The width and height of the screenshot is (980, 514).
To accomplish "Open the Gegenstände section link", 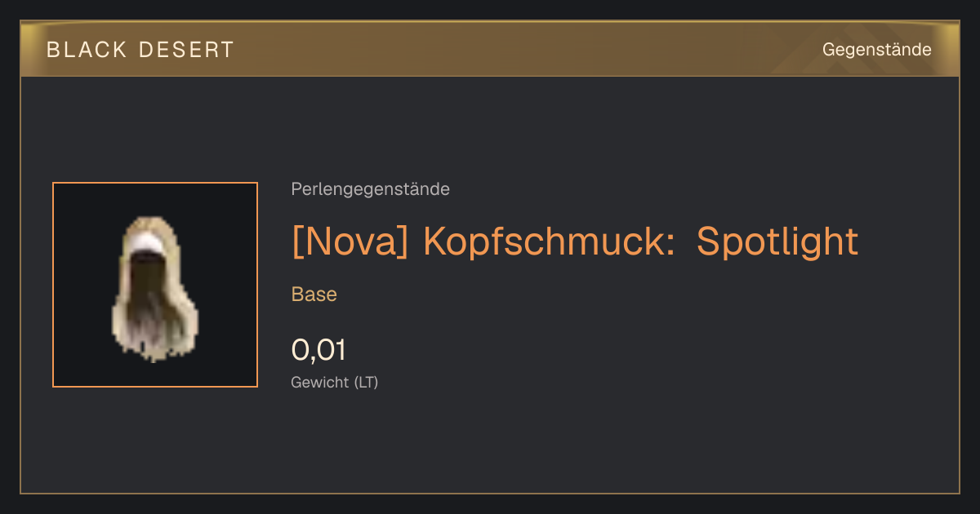I will point(876,50).
